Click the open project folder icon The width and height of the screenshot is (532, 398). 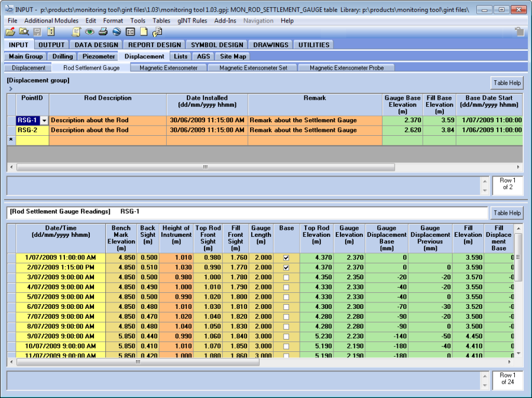[10, 32]
